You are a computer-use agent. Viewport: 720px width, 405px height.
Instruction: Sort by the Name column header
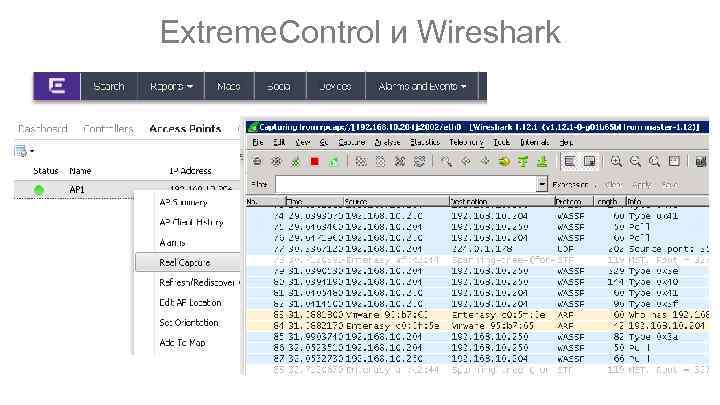(x=80, y=171)
